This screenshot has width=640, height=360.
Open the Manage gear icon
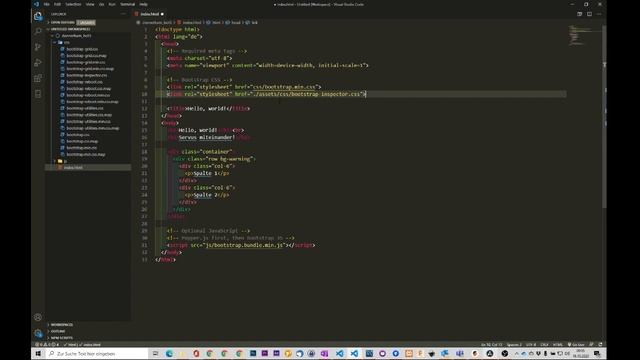(x=38, y=333)
